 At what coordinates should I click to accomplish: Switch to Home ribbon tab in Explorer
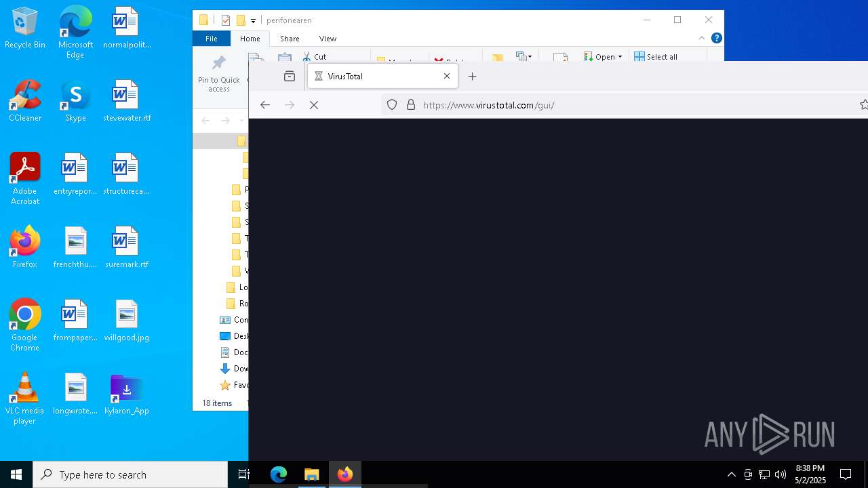[250, 39]
